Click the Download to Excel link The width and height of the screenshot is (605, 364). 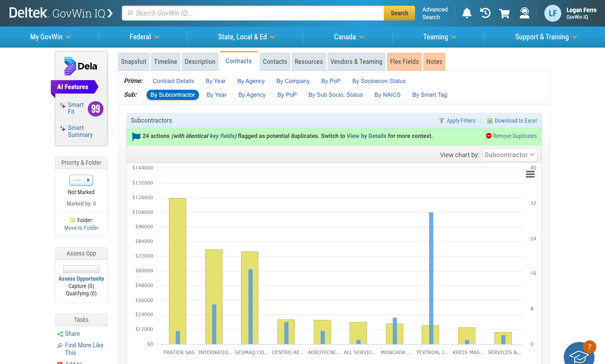click(515, 121)
